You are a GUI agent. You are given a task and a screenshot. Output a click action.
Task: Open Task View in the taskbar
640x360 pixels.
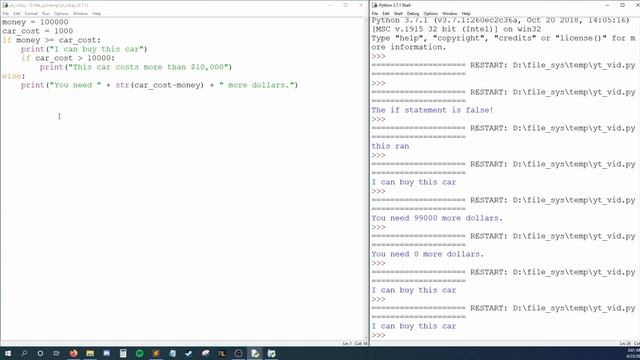click(56, 353)
